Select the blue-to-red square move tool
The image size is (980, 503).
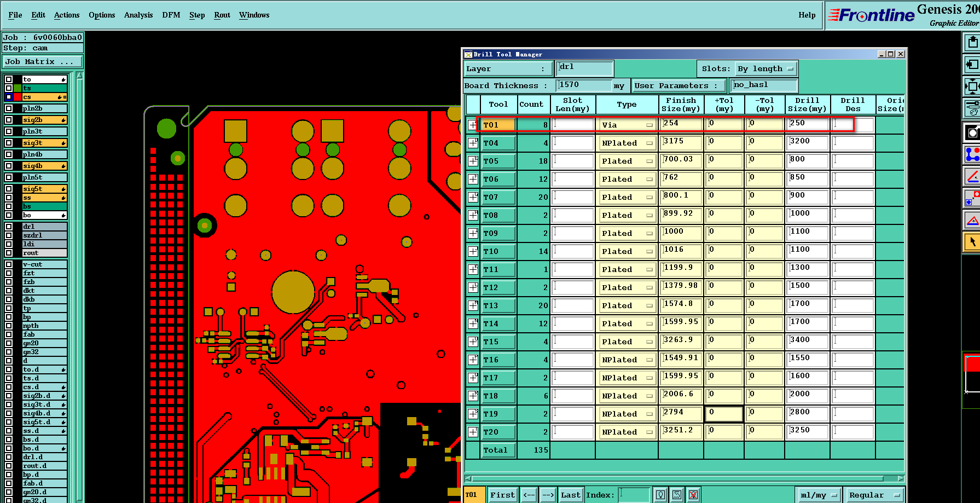click(972, 198)
